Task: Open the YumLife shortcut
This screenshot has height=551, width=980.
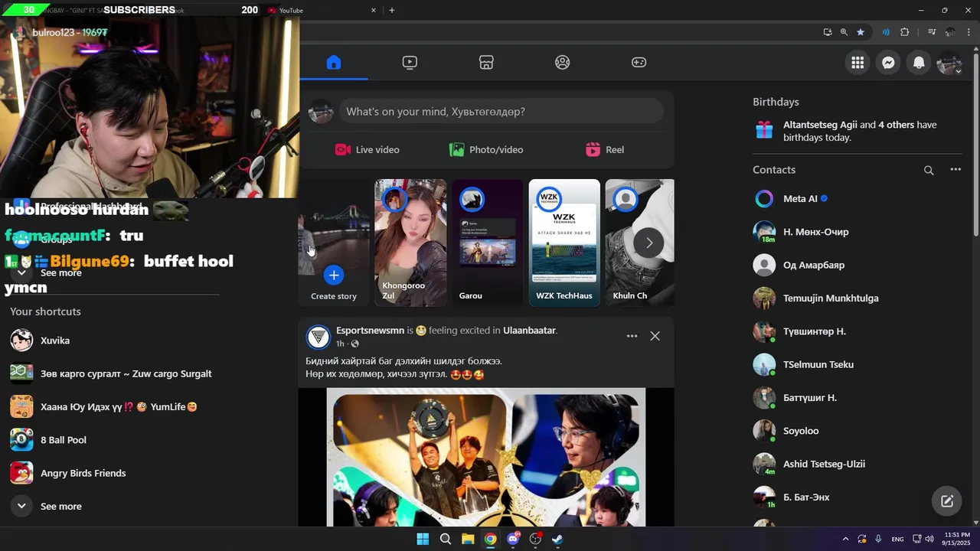Action: (115, 407)
